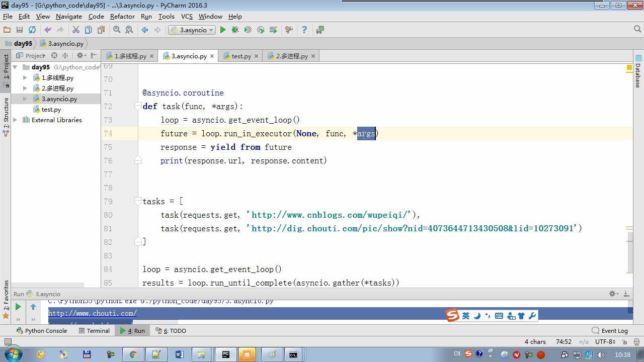644x362 pixels.
Task: Open Settings via wrench toolbar icon
Action: click(289, 30)
